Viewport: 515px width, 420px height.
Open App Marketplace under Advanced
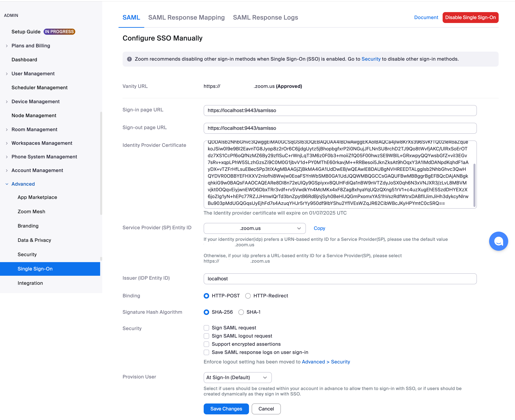37,197
